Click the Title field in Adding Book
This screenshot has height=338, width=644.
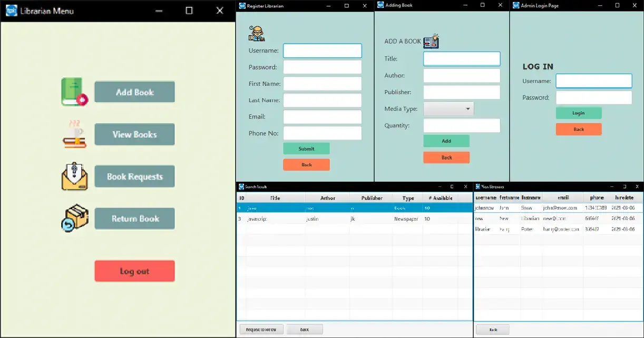pos(462,59)
